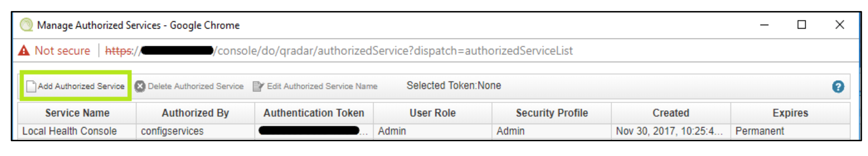This screenshot has width=868, height=156.
Task: Maximize the Manage Authorized Services window
Action: point(801,25)
